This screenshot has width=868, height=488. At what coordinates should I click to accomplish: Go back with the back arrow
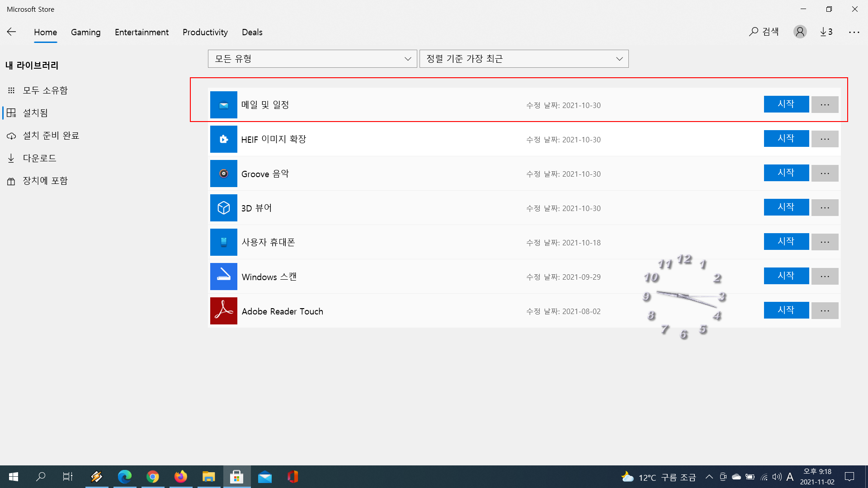(x=11, y=32)
